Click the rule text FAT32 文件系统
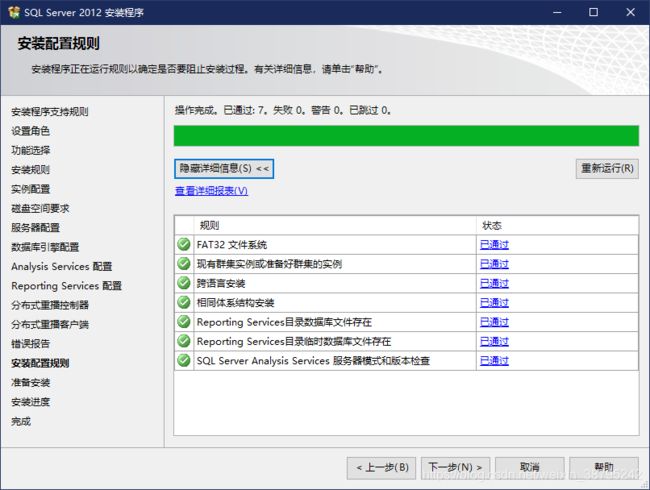This screenshot has height=490, width=650. pos(232,245)
